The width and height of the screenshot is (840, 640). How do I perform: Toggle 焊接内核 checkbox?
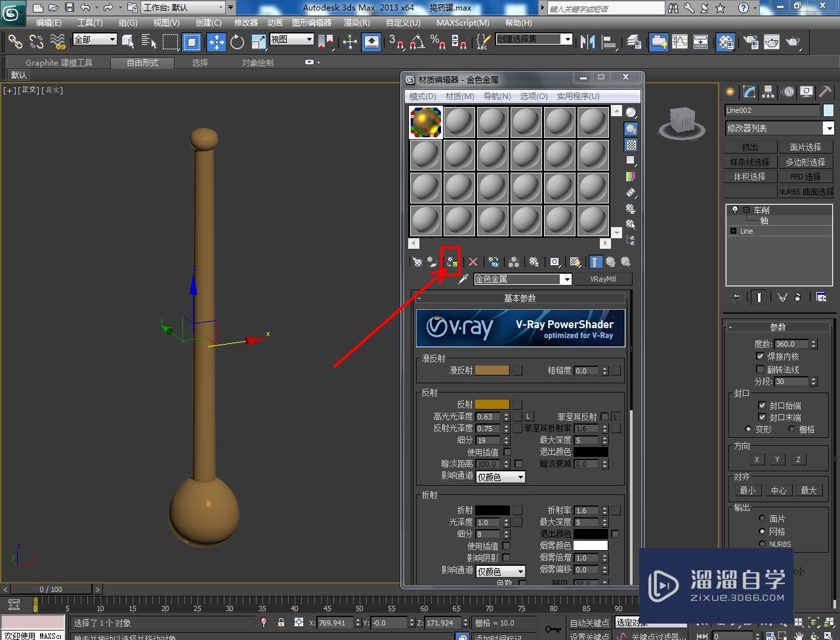click(x=760, y=356)
